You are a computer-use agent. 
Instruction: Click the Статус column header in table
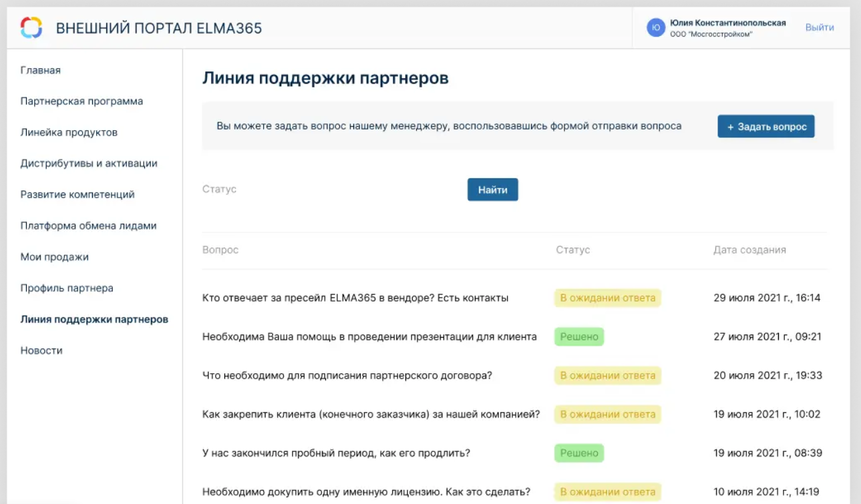(x=573, y=250)
